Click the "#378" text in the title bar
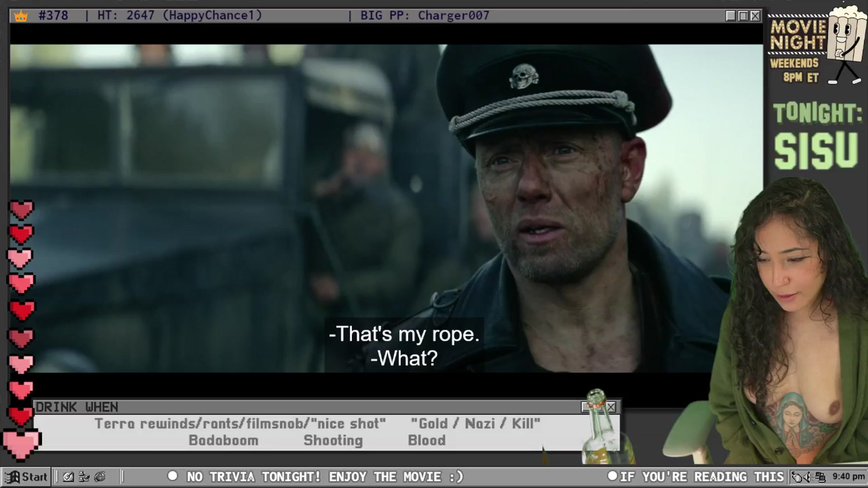This screenshot has width=868, height=488. (x=53, y=15)
